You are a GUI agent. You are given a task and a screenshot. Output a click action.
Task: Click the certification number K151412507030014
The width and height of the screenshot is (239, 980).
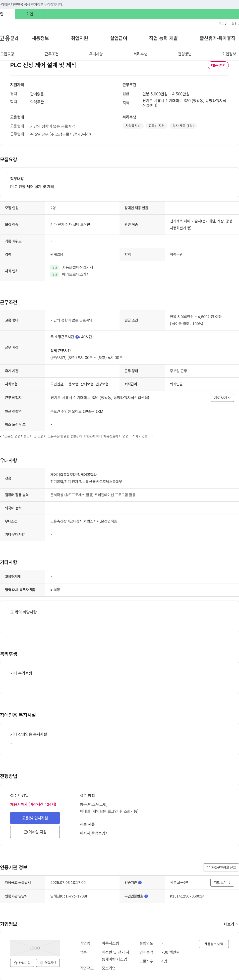(187, 896)
